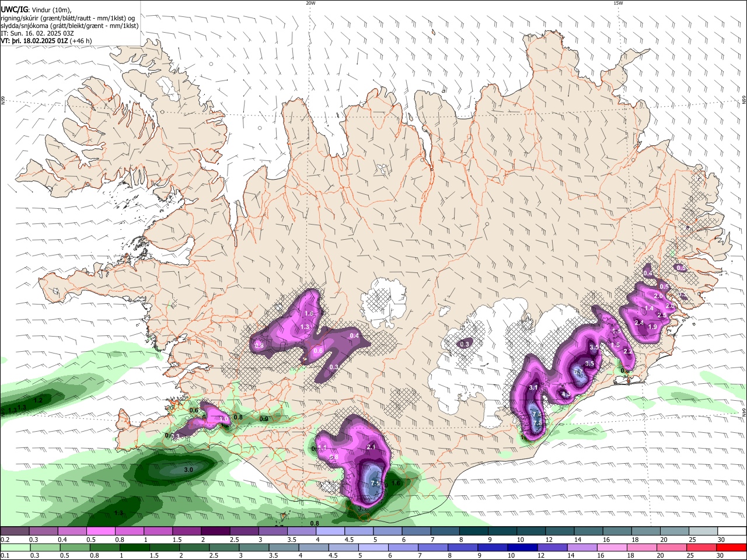Viewport: 747px width, 560px height.
Task: Pick the dark purple 0.2 swatch, upper legend row
Action: [15, 531]
